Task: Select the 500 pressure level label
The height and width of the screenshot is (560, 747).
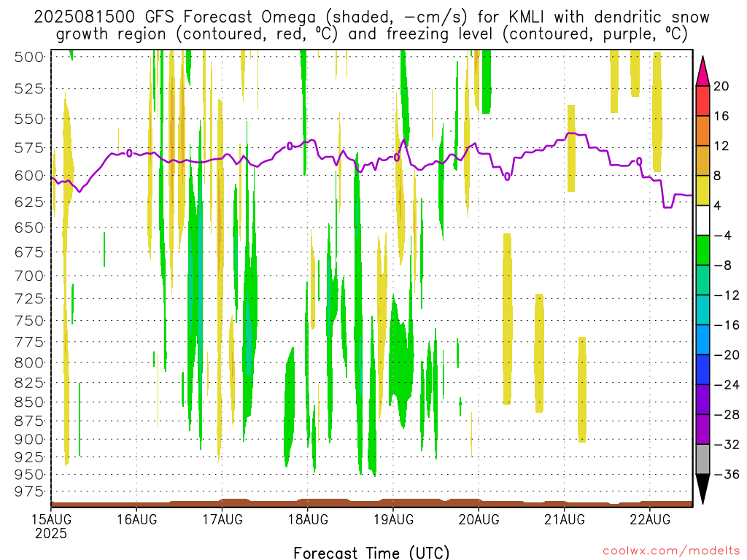Action: (x=29, y=57)
